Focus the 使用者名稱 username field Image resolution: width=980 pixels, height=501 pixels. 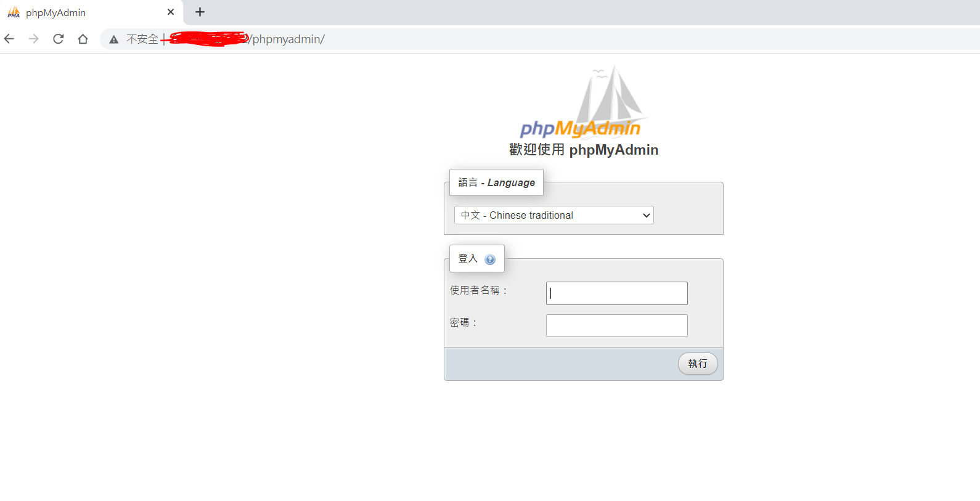point(616,293)
